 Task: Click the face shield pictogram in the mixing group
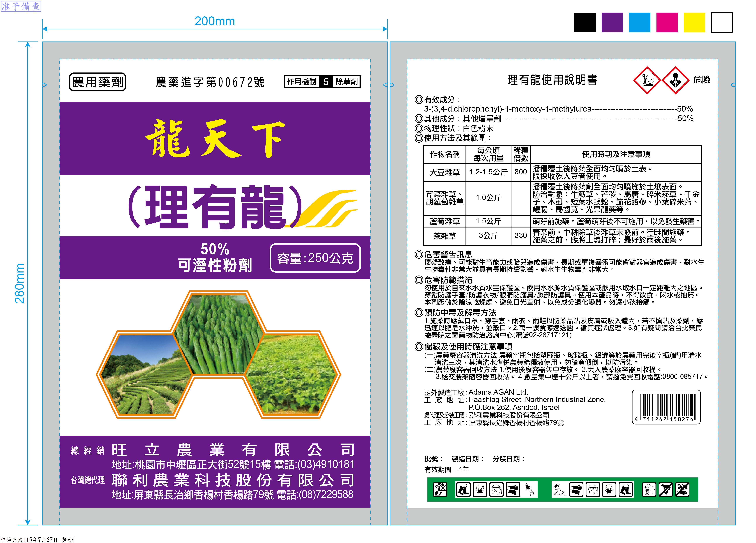[496, 489]
